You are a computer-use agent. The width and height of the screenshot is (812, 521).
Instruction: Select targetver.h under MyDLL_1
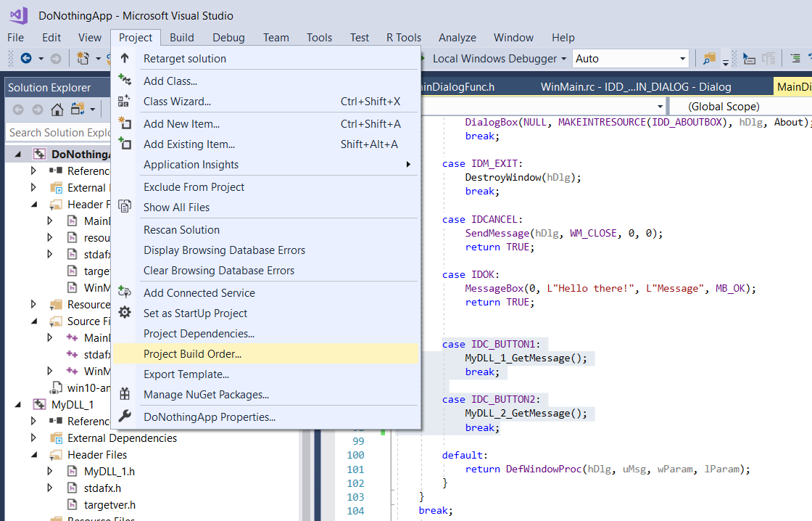[109, 504]
